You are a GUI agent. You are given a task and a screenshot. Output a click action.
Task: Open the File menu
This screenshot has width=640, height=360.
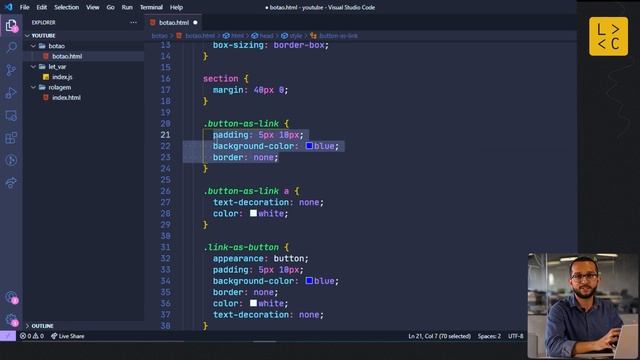(24, 7)
